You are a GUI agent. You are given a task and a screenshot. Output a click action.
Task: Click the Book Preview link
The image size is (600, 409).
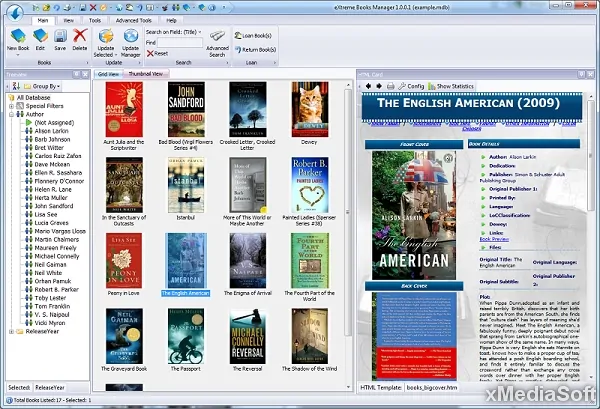[494, 239]
